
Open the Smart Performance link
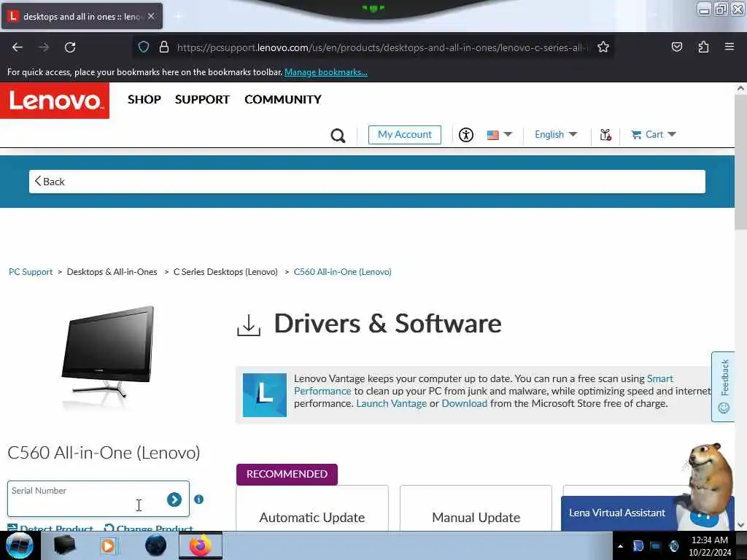tap(659, 378)
